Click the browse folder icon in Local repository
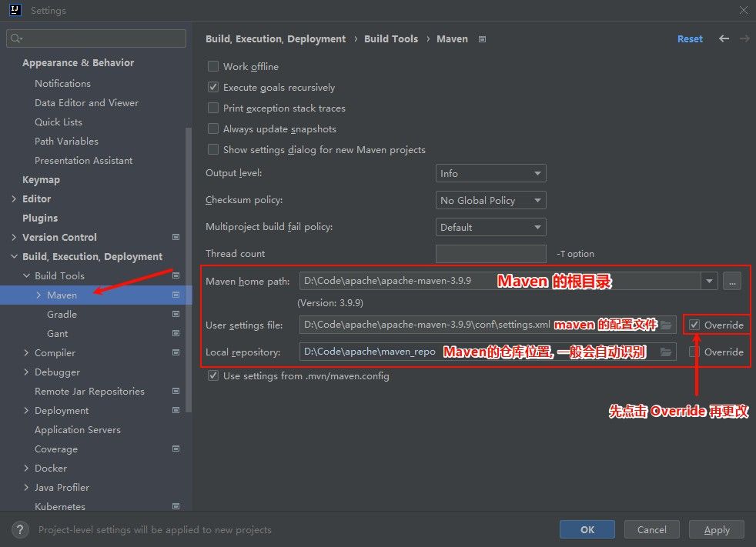The image size is (756, 547). 666,352
